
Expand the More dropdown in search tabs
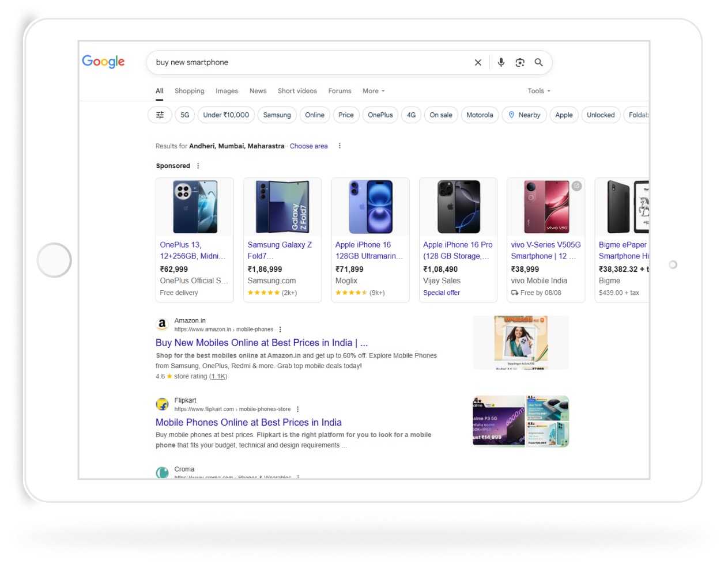pyautogui.click(x=373, y=91)
